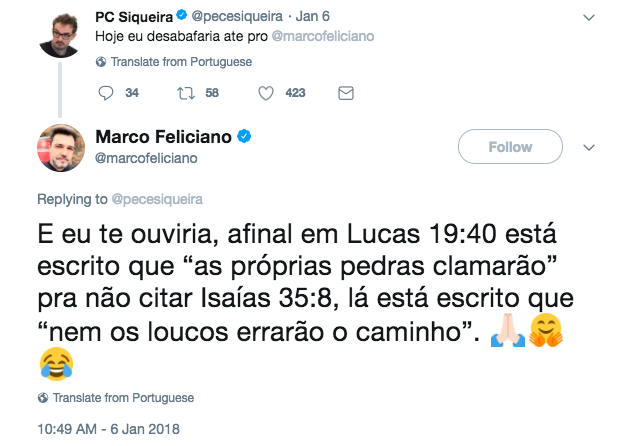Click the reply speech bubble icon
The image size is (635, 446).
point(108,93)
